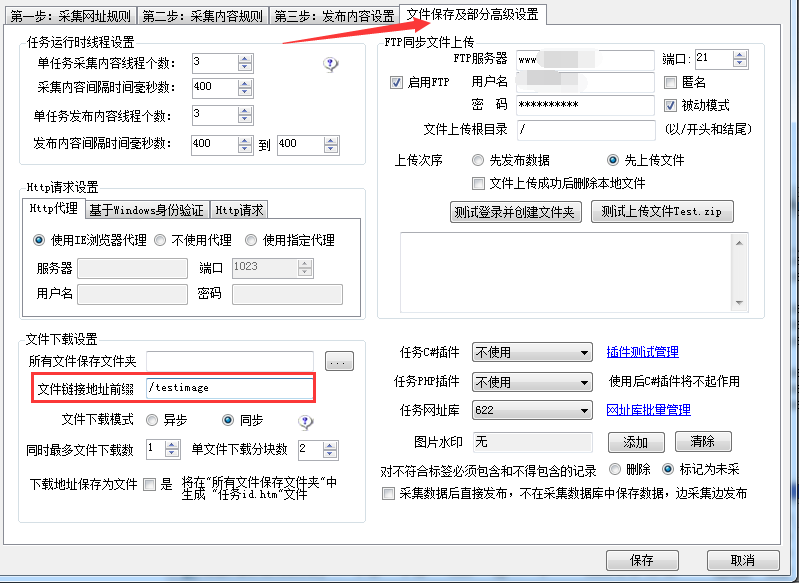Select 标记为未采 for non-matching records
The image size is (799, 583).
pos(668,469)
